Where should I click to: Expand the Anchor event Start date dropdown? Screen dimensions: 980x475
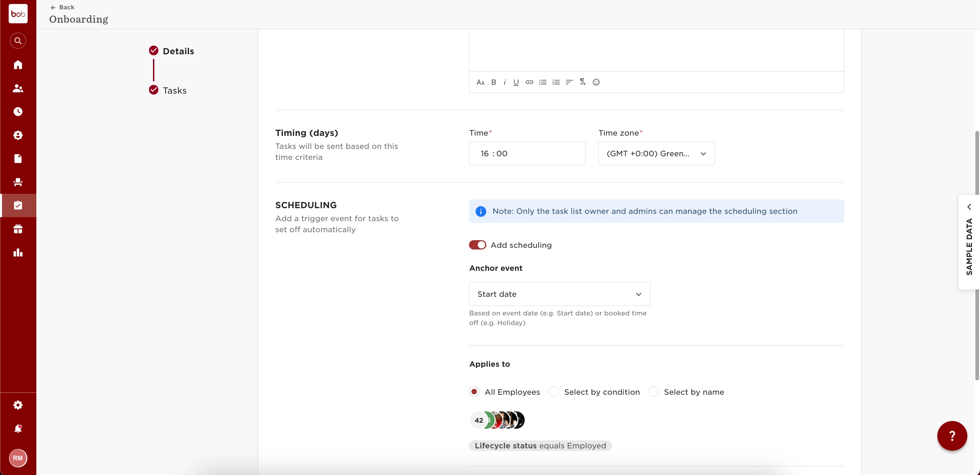click(559, 294)
